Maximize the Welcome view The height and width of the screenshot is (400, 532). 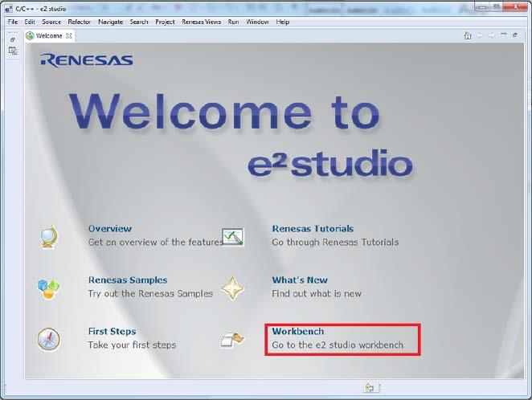point(515,35)
